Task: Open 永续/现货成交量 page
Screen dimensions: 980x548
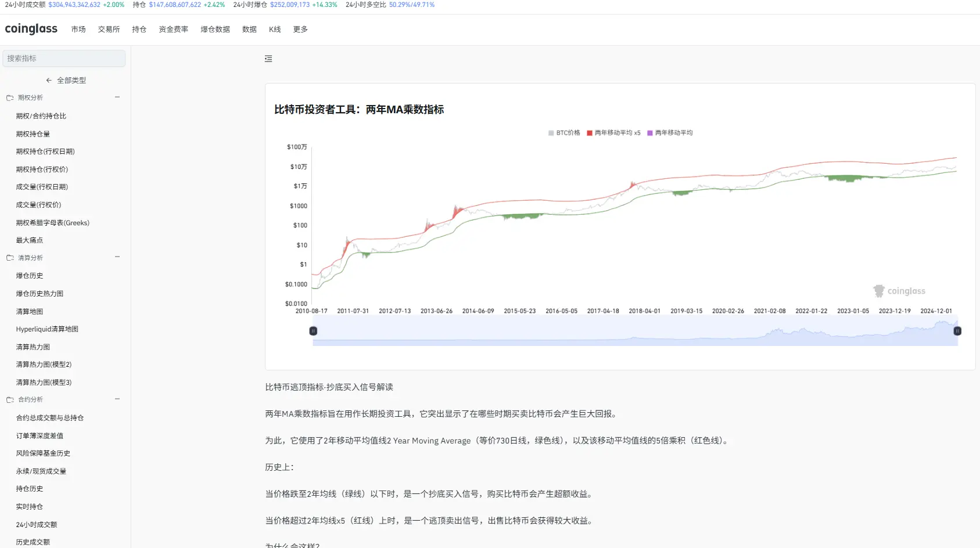Action: point(41,471)
